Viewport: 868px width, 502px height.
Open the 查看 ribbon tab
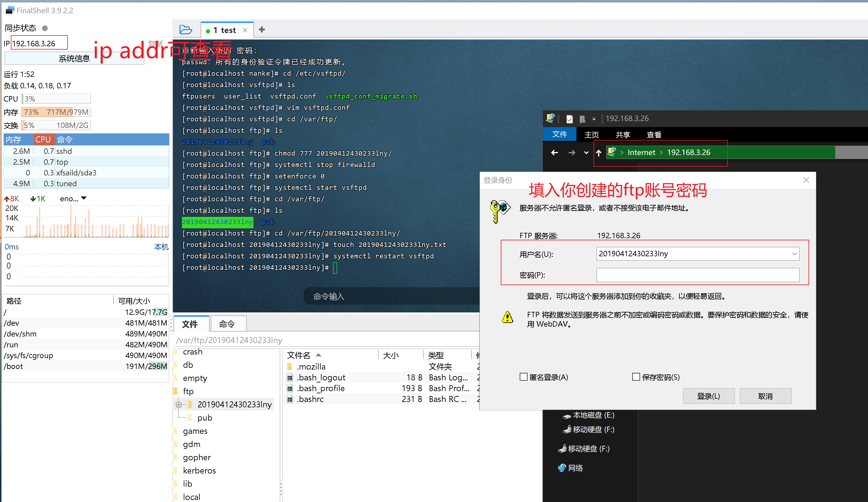tap(654, 135)
